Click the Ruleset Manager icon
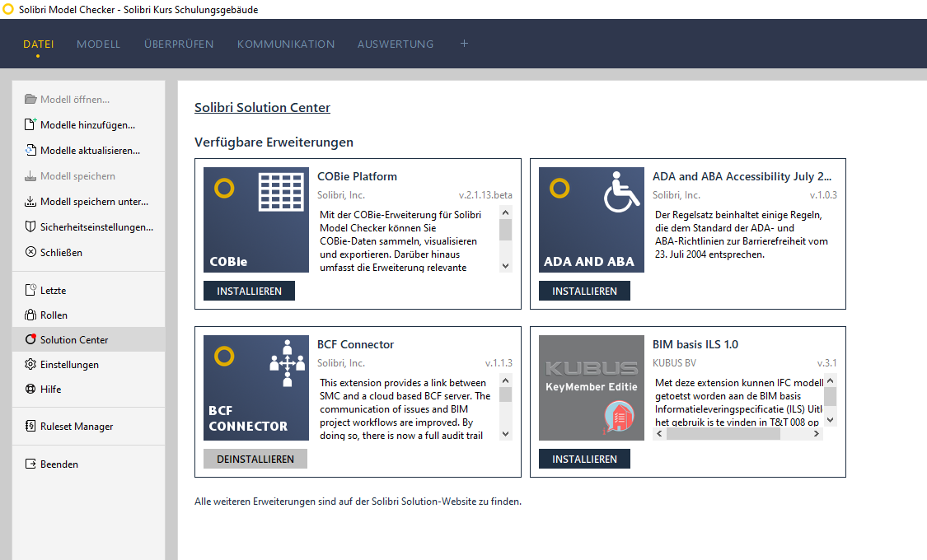Image resolution: width=927 pixels, height=560 pixels. (x=30, y=426)
